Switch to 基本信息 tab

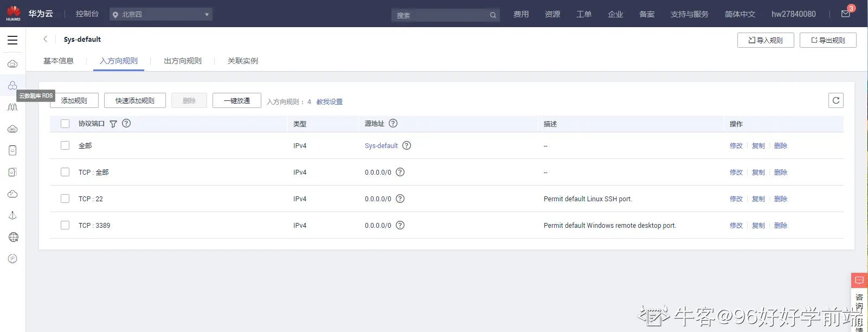tap(59, 61)
